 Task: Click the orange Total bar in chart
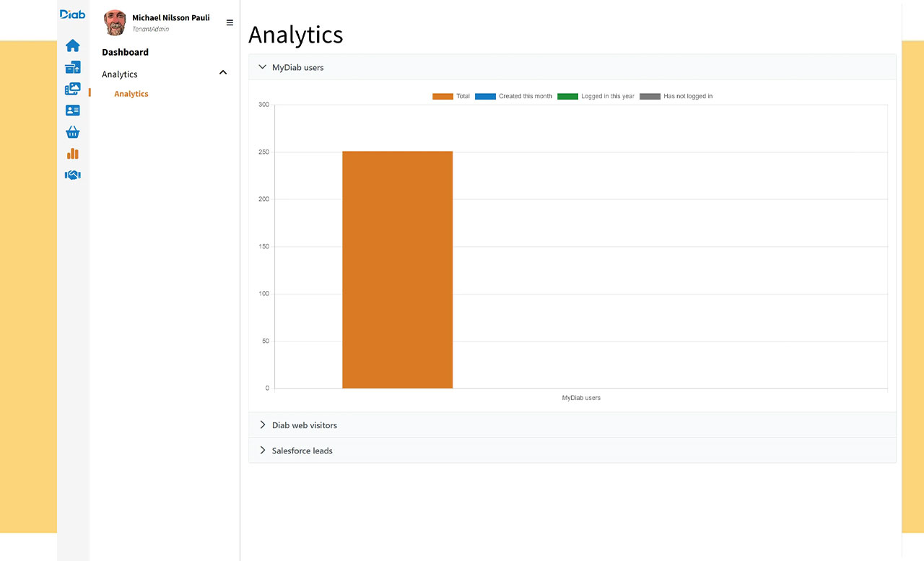click(x=397, y=270)
